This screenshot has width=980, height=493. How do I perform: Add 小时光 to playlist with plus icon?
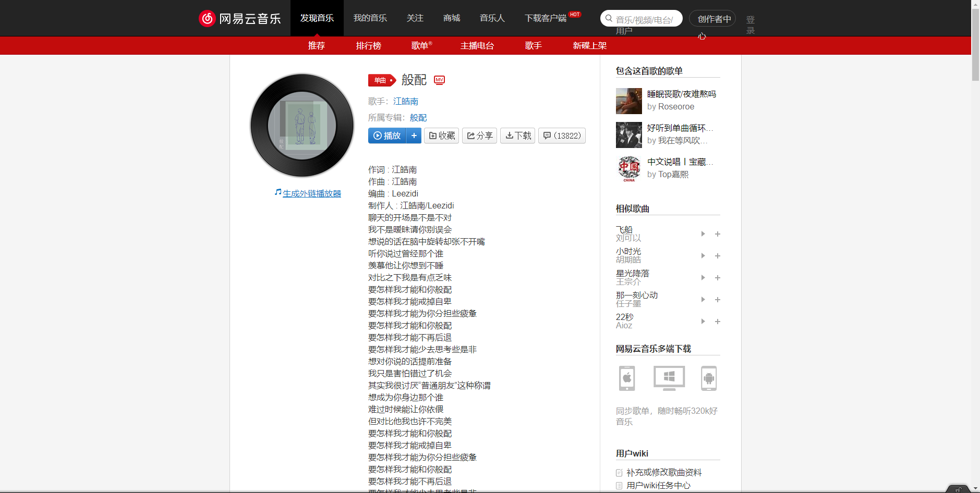coord(718,256)
